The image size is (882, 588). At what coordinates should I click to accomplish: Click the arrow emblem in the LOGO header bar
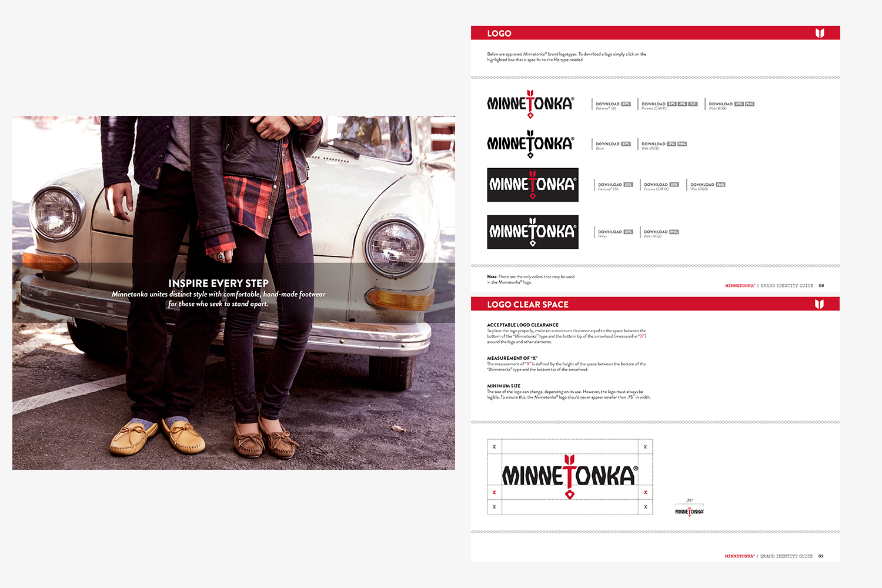click(x=820, y=33)
